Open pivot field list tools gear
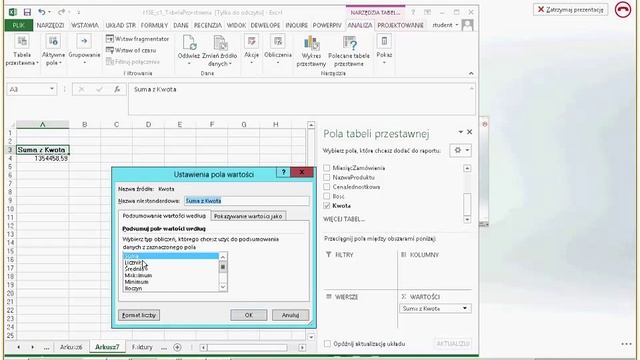Screen dimensions: 640x360 coord(461,150)
